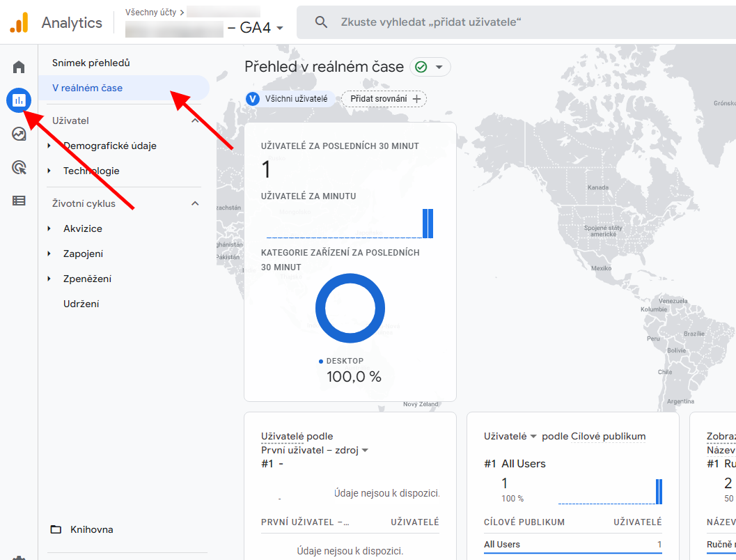Click the search magnifier icon
The width and height of the screenshot is (736, 560).
(321, 22)
